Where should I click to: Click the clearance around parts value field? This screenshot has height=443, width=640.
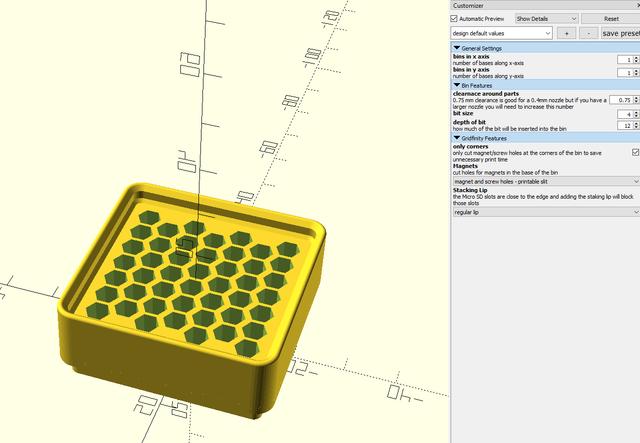[621, 100]
